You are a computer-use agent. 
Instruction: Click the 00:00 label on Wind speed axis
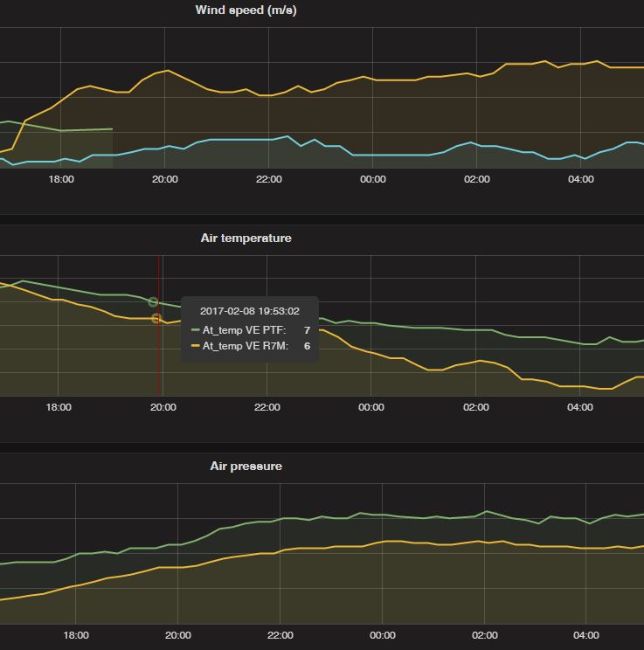(x=373, y=179)
